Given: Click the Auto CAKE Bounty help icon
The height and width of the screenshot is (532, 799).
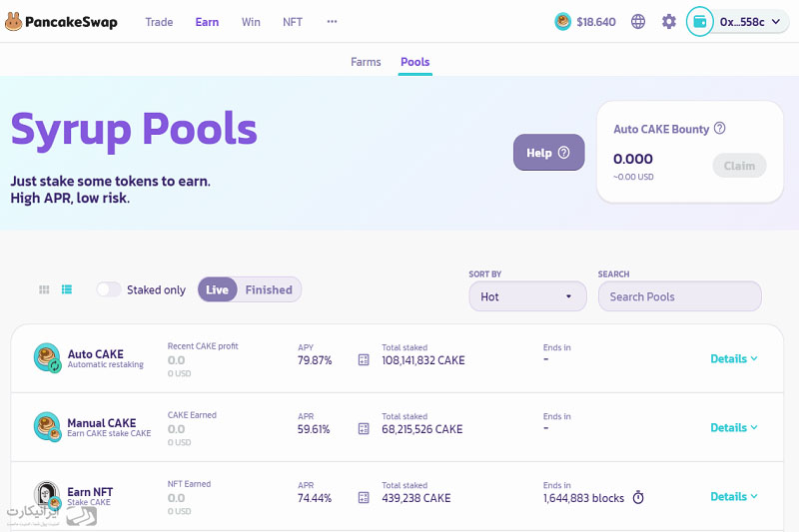Looking at the screenshot, I should (719, 128).
